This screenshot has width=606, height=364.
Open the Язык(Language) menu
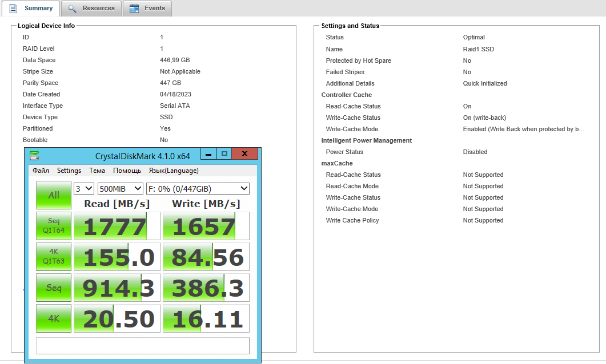pos(174,171)
